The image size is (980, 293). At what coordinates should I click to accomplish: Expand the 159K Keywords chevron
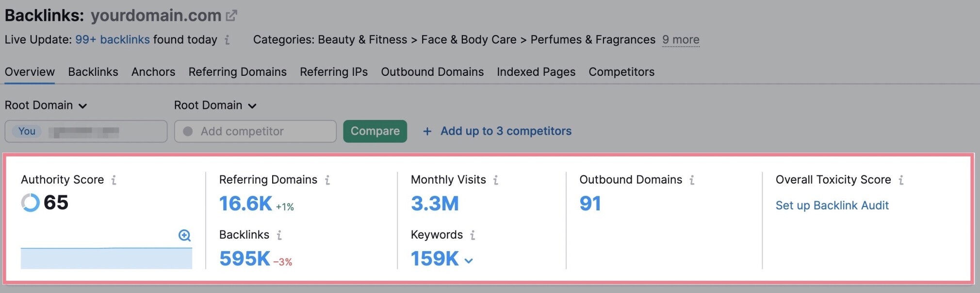click(469, 261)
